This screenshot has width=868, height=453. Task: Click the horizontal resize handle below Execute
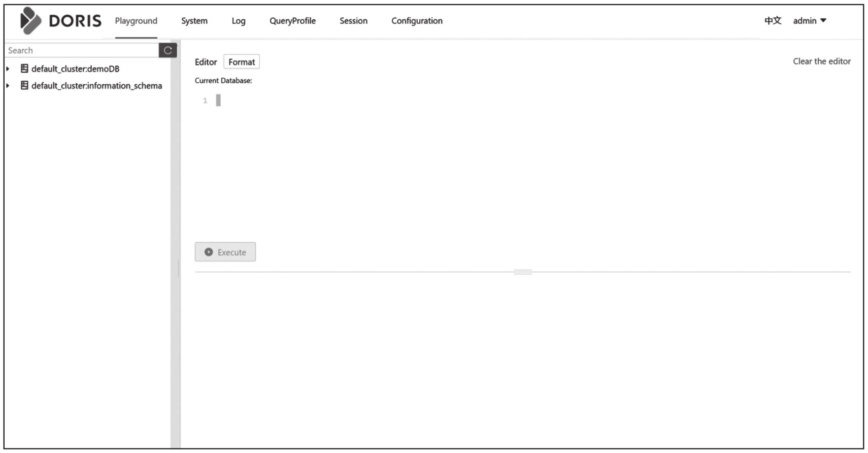523,272
